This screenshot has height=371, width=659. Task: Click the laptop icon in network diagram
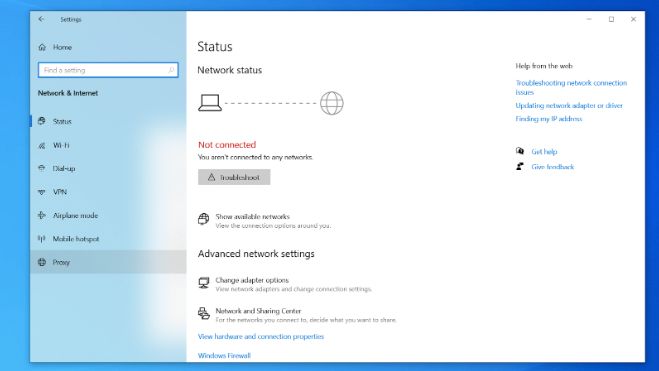(x=210, y=103)
